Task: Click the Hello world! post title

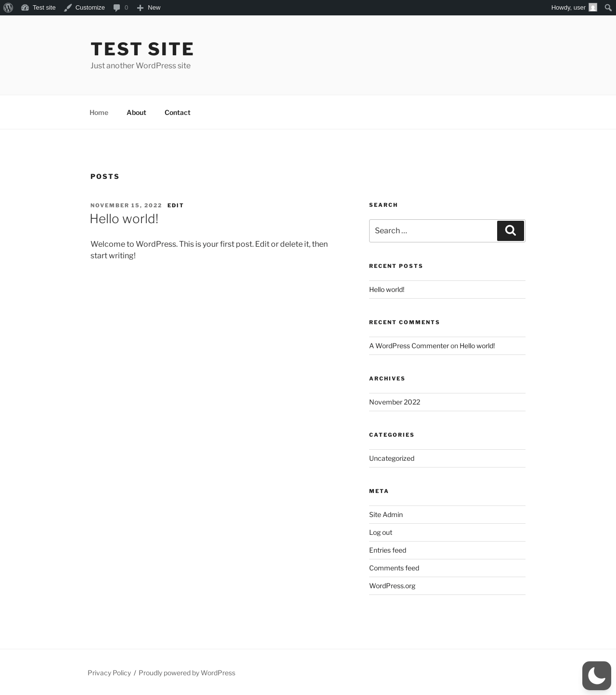Action: coord(124,219)
